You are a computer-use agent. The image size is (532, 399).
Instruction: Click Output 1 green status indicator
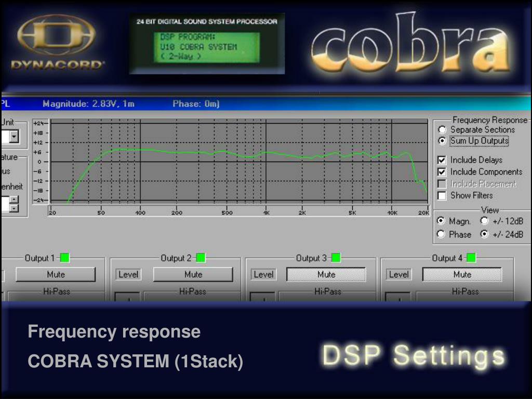65,258
